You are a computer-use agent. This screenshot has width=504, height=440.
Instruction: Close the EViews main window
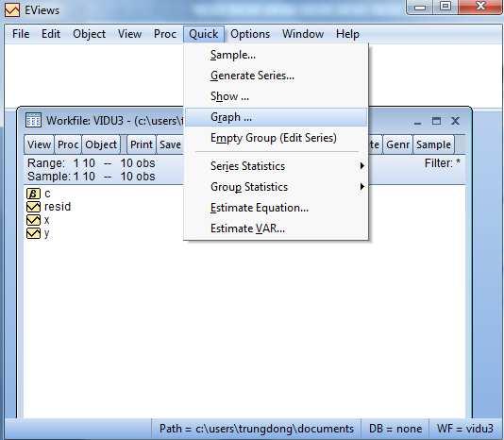[x=480, y=7]
